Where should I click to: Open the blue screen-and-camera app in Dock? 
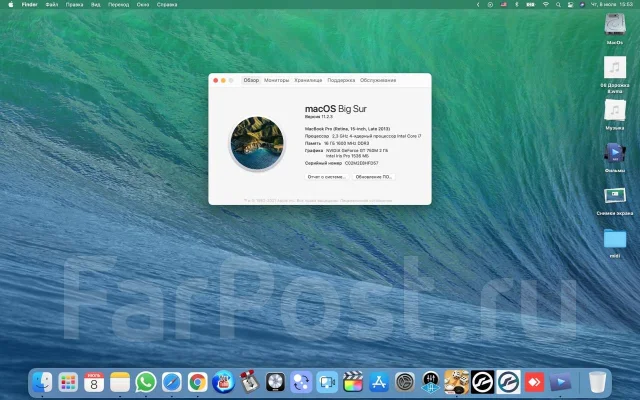(x=327, y=382)
